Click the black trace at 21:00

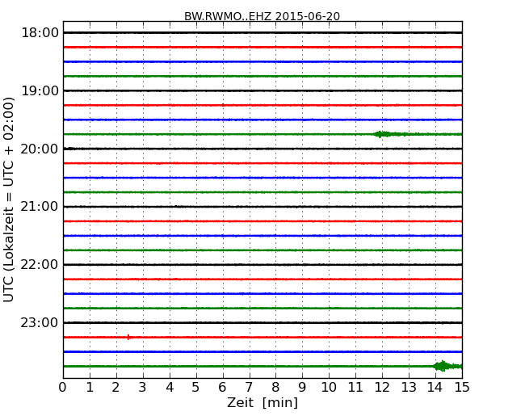[262, 207]
